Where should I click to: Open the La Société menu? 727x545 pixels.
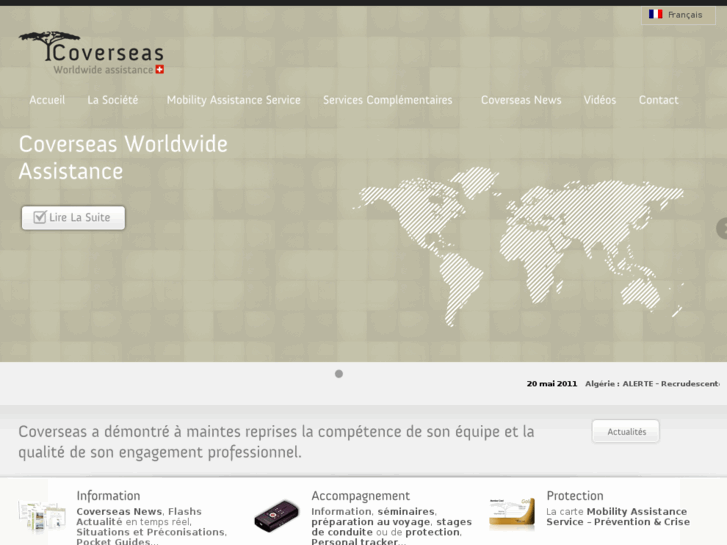pyautogui.click(x=113, y=100)
